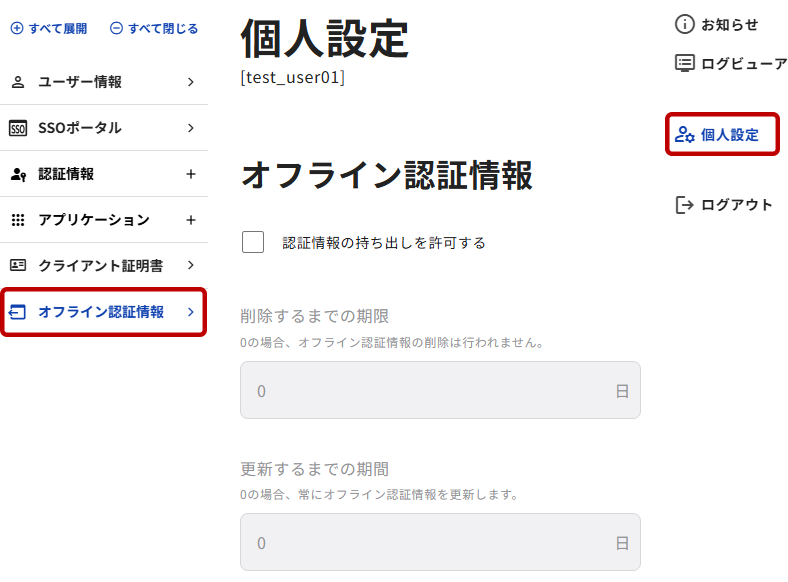788x582 pixels.
Task: Click the user icon beside ユーザー情報
Action: pos(18,82)
